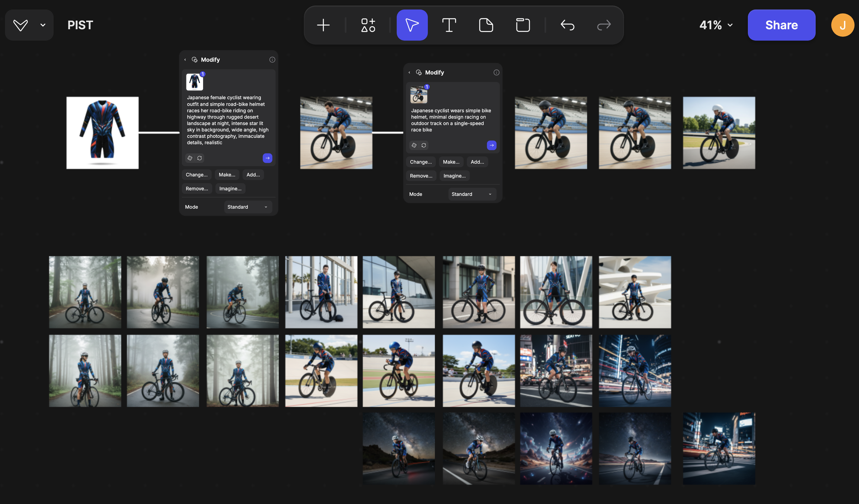Viewport: 859px width, 504px height.
Task: Open the J user avatar menu
Action: click(x=843, y=25)
